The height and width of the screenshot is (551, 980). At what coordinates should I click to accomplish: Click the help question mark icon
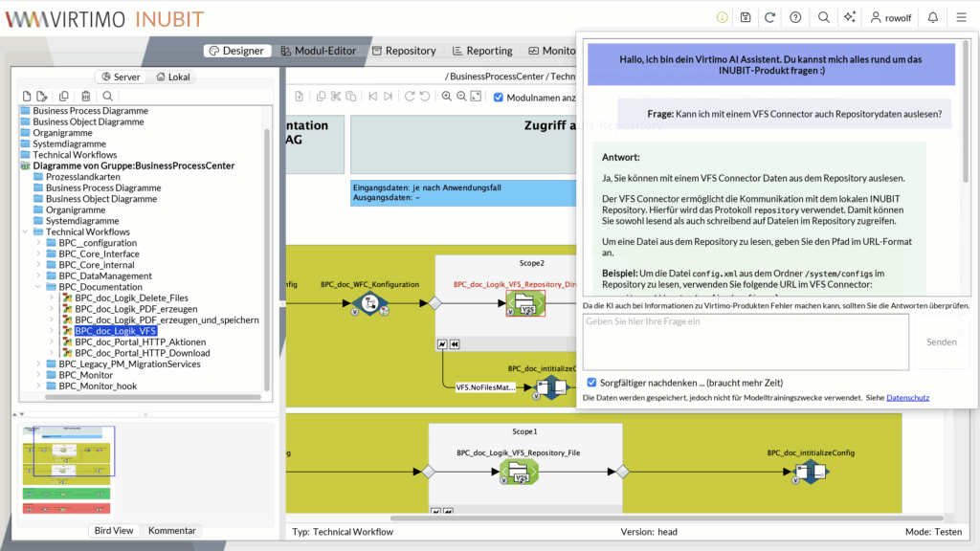(x=795, y=17)
